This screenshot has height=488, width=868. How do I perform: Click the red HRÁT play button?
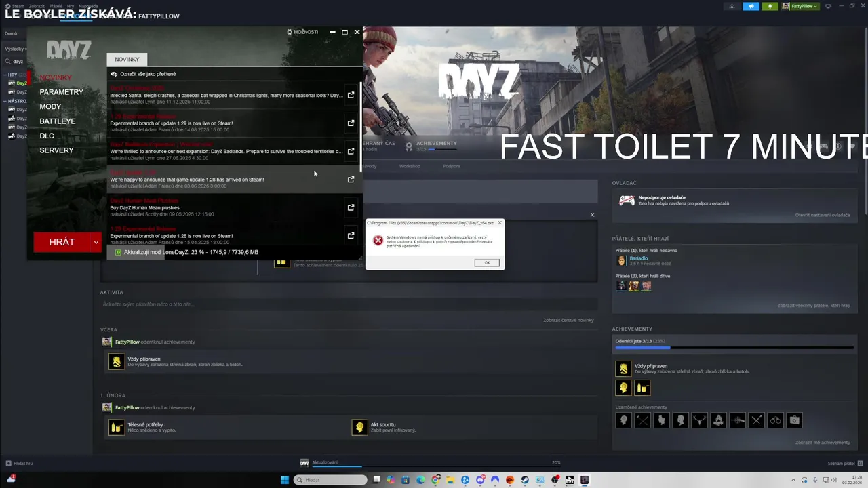click(62, 242)
